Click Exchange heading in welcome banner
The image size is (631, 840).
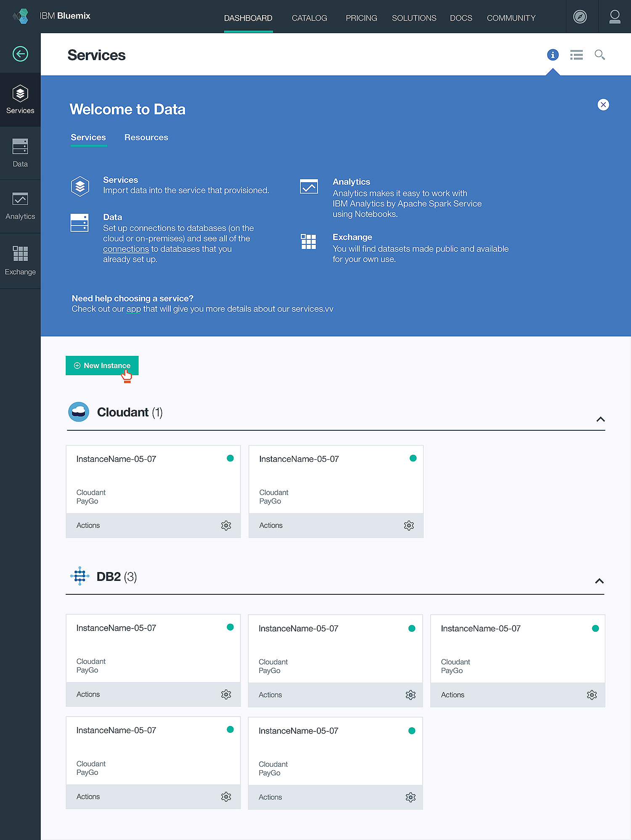point(352,237)
